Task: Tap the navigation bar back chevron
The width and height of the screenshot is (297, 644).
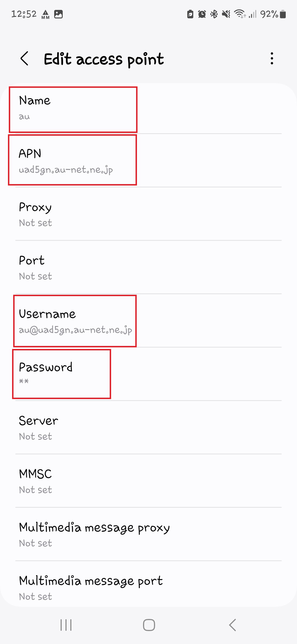Action: click(x=232, y=625)
